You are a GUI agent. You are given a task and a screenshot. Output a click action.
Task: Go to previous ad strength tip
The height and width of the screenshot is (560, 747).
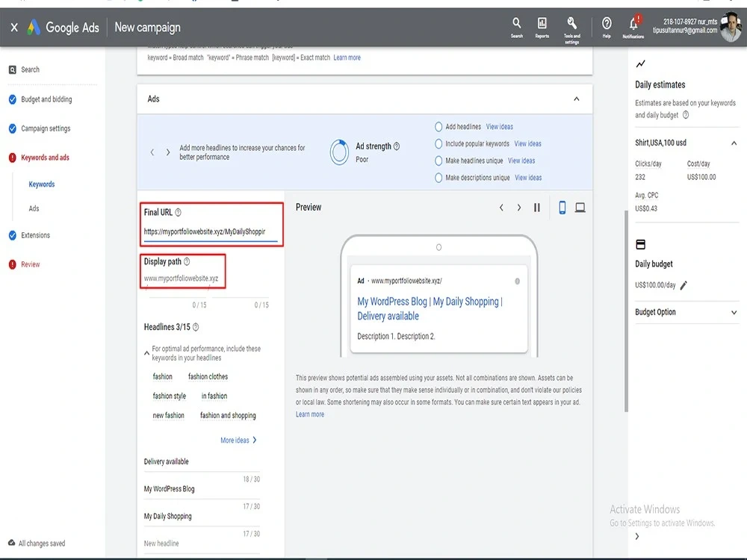click(x=152, y=152)
